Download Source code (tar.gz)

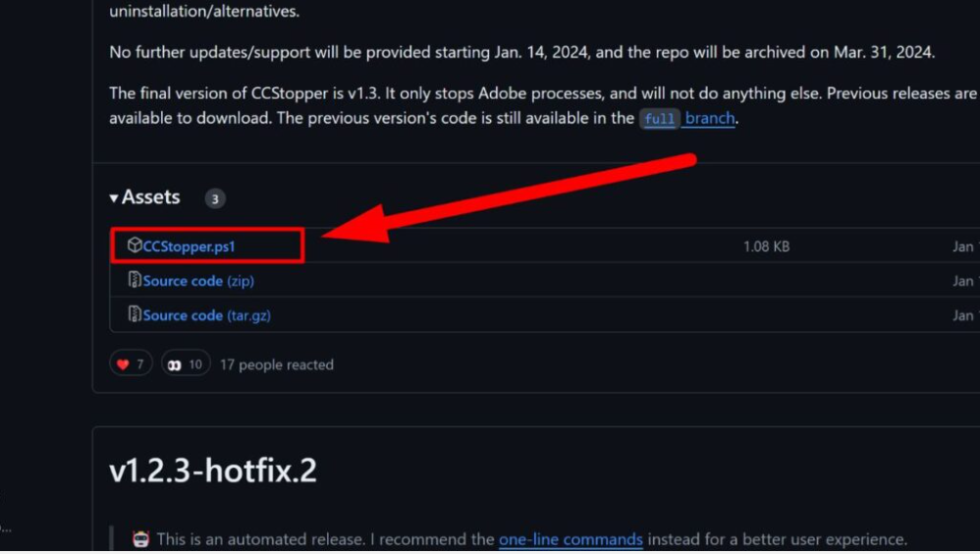tap(206, 315)
